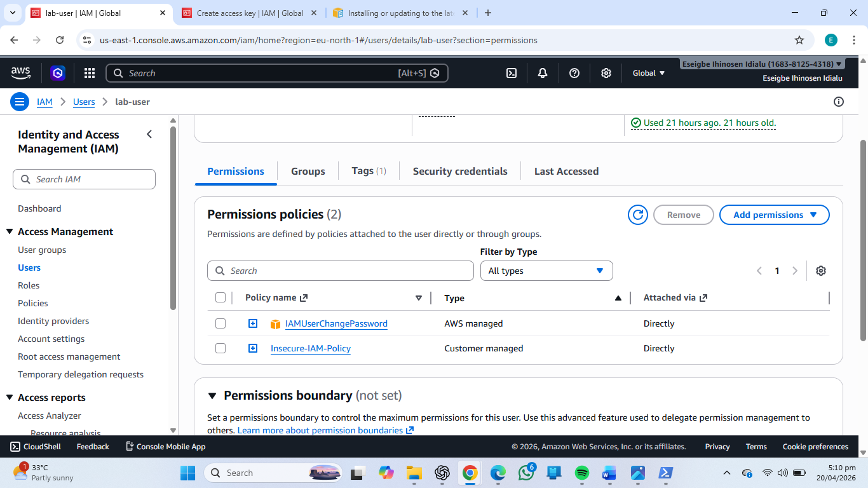The width and height of the screenshot is (868, 488).
Task: Open Learn more about permission boundaries
Action: (x=326, y=430)
